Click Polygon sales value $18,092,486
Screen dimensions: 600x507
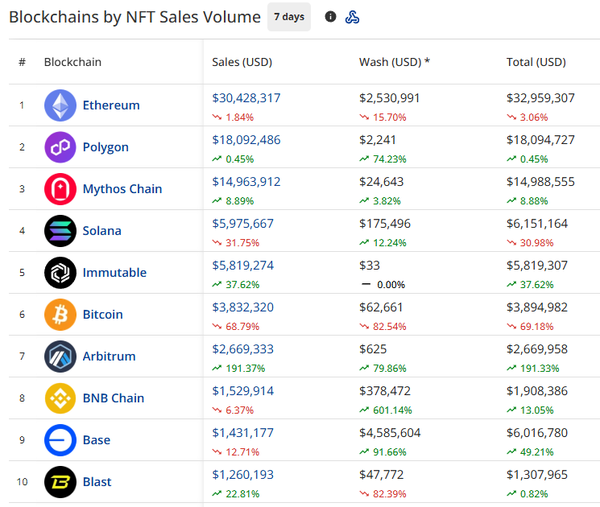pyautogui.click(x=246, y=140)
